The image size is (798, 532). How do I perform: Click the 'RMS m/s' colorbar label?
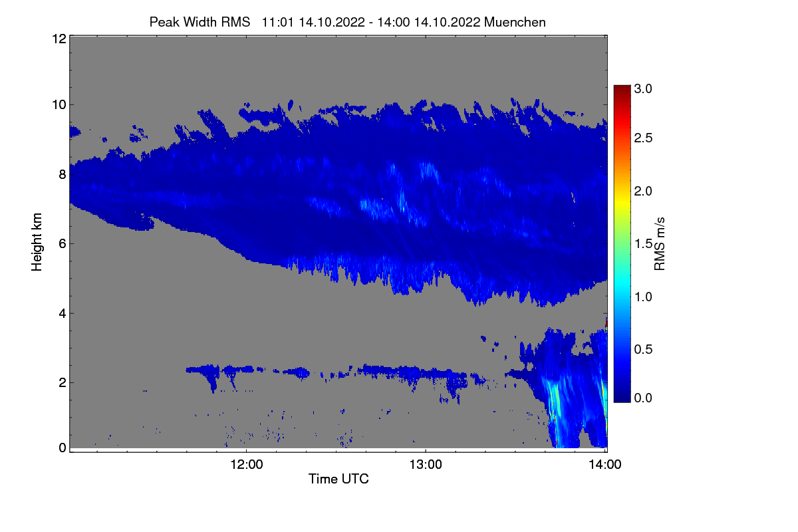[x=660, y=243]
